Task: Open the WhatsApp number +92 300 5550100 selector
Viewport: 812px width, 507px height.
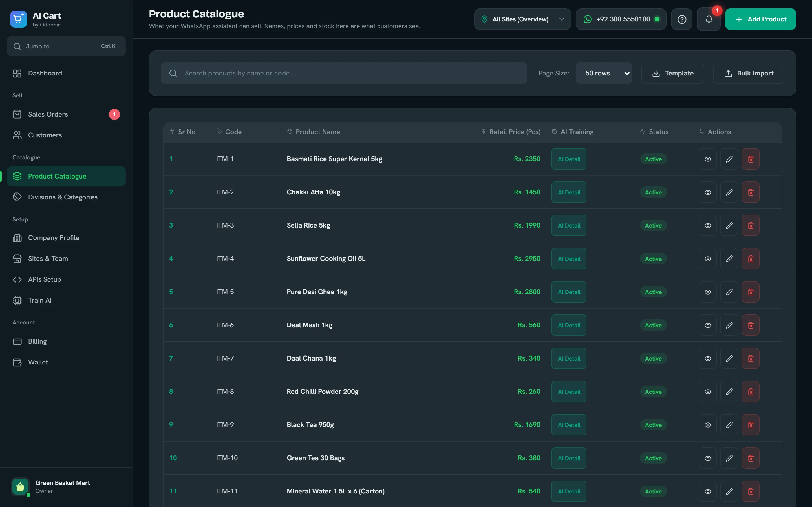Action: pos(621,19)
